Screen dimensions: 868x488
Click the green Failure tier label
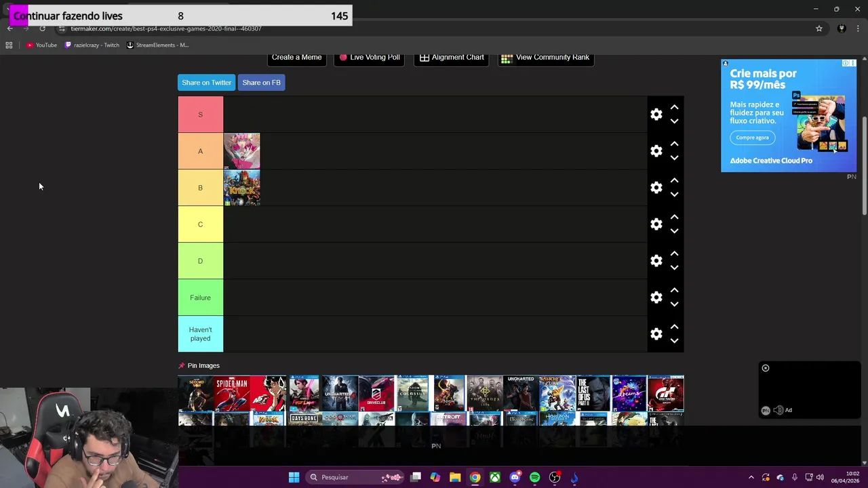click(x=200, y=298)
